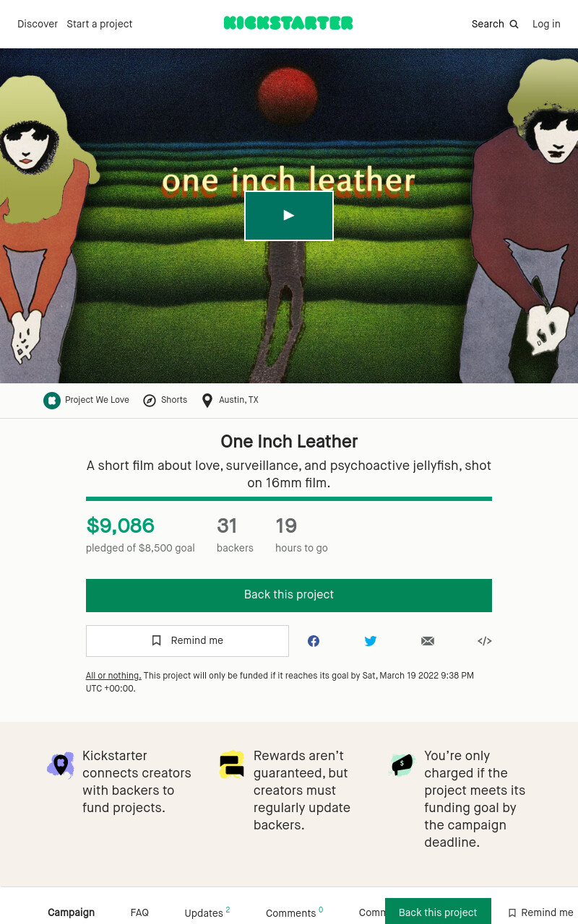Click the green funding progress bar
The height and width of the screenshot is (924, 578).
pyautogui.click(x=289, y=499)
